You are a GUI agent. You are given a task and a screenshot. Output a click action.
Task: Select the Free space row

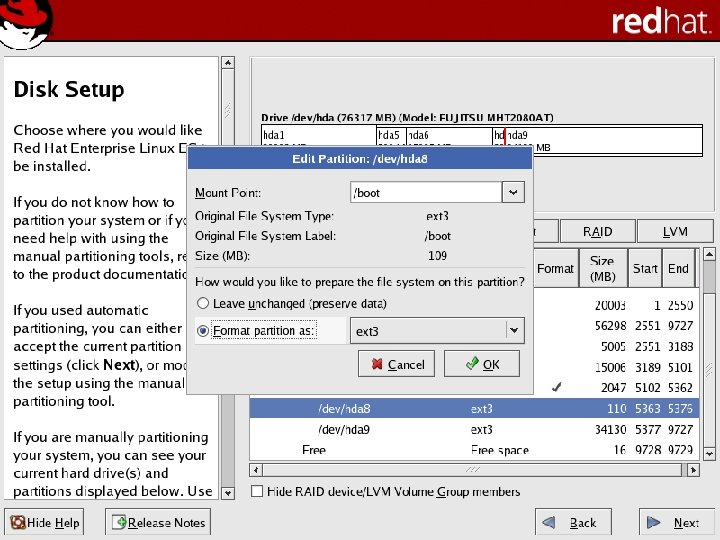click(x=474, y=450)
